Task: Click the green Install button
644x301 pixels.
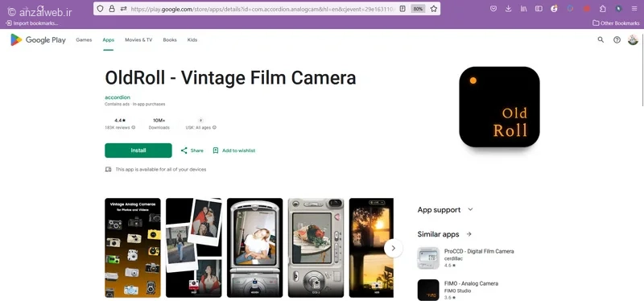Action: (x=138, y=150)
